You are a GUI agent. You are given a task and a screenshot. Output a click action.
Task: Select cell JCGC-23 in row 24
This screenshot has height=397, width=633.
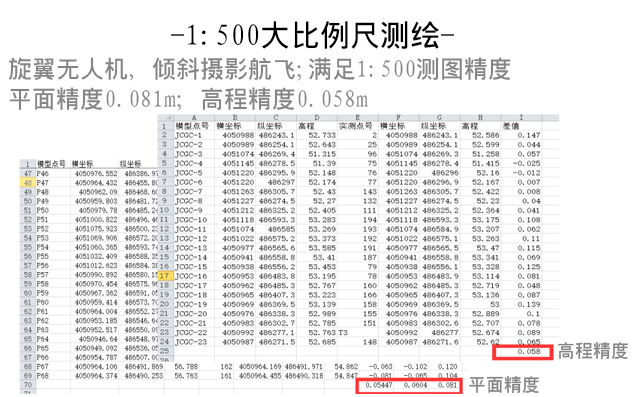click(x=194, y=342)
